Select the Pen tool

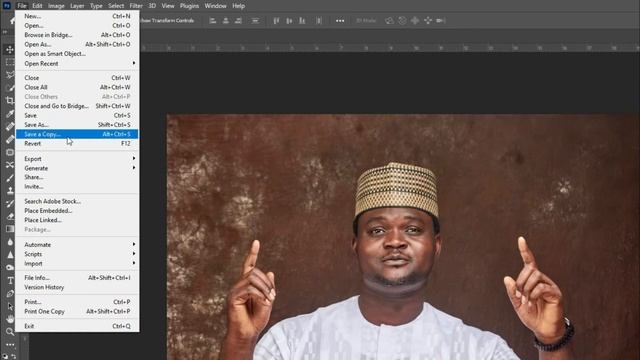(10, 293)
